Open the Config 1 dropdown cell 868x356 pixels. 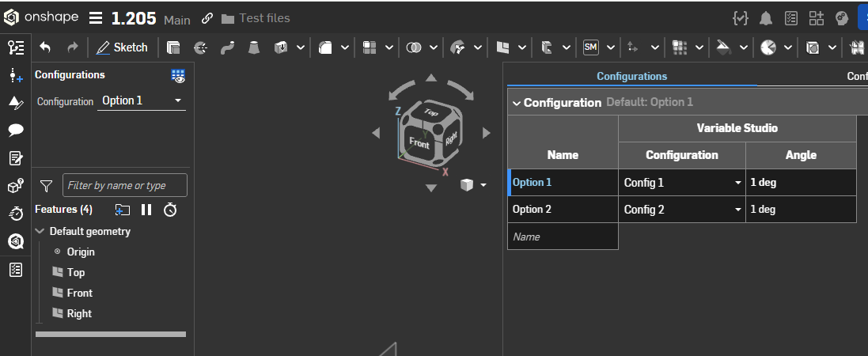[682, 182]
